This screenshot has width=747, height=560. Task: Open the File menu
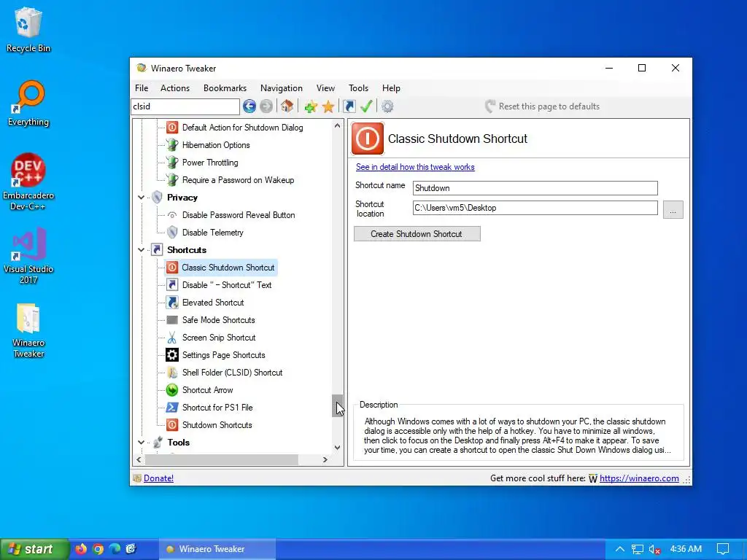click(142, 88)
